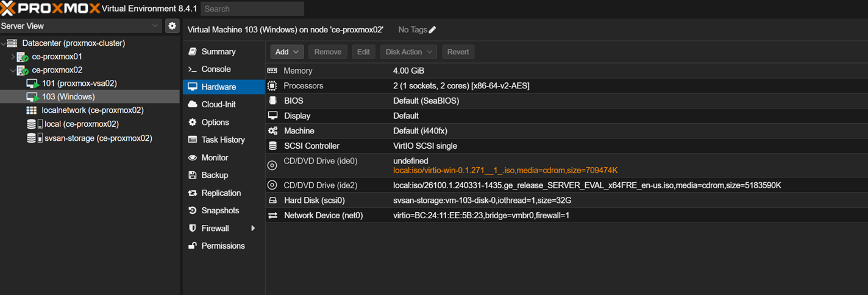Open the Backup tab
This screenshot has width=868, height=295.
coord(224,175)
